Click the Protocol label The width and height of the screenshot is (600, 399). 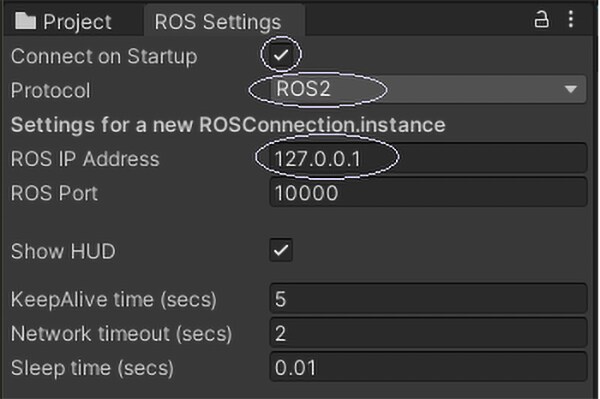(x=51, y=91)
